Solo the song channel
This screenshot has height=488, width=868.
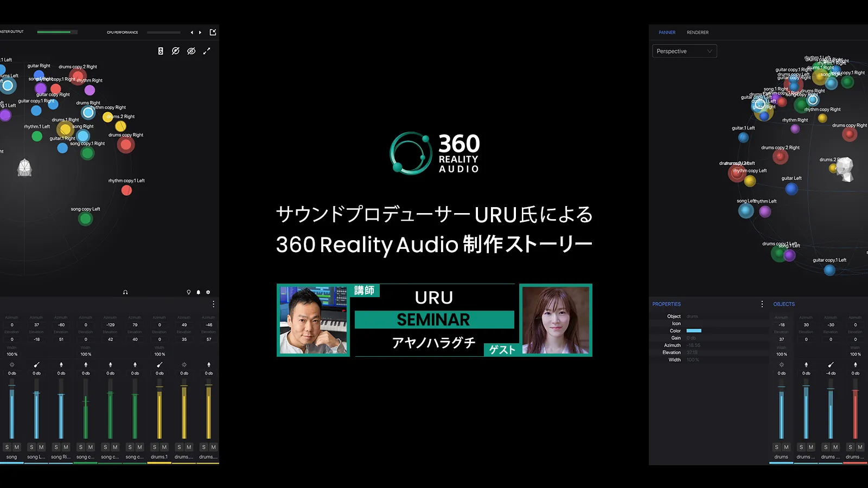(7, 447)
